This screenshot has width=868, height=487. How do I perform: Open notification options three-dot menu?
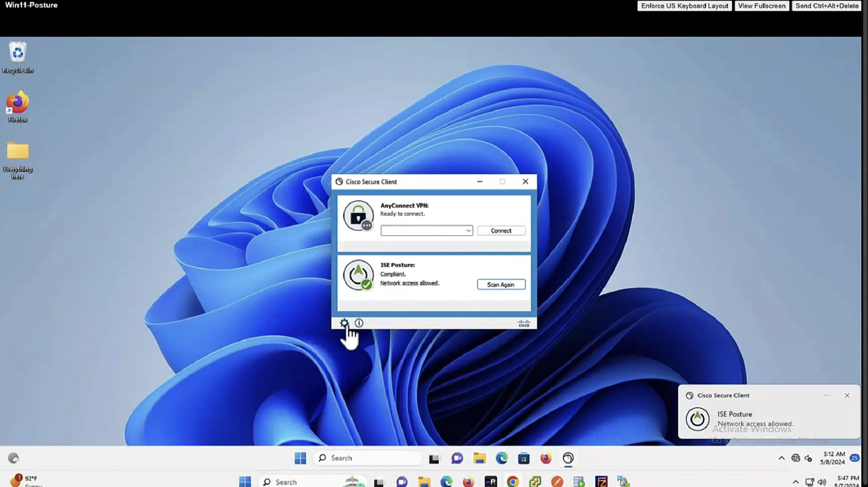pos(826,395)
